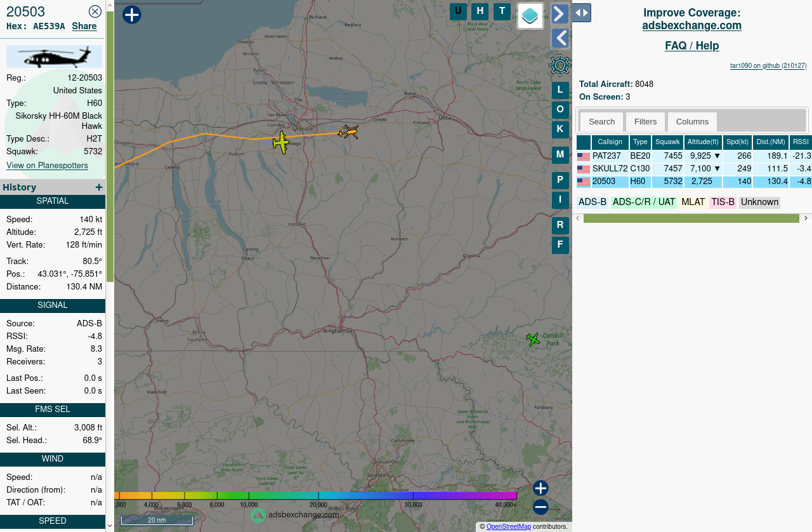Switch to the Columns tab

(x=692, y=122)
